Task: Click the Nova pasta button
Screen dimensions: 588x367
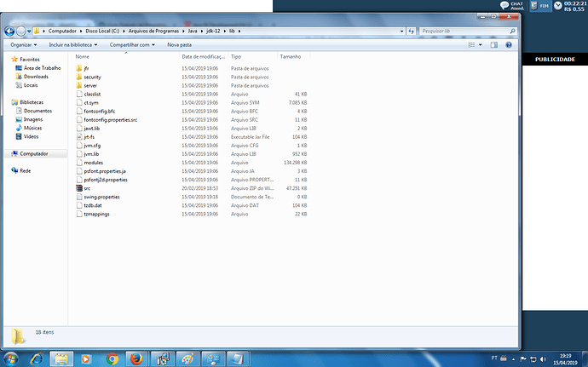Action: [x=179, y=45]
